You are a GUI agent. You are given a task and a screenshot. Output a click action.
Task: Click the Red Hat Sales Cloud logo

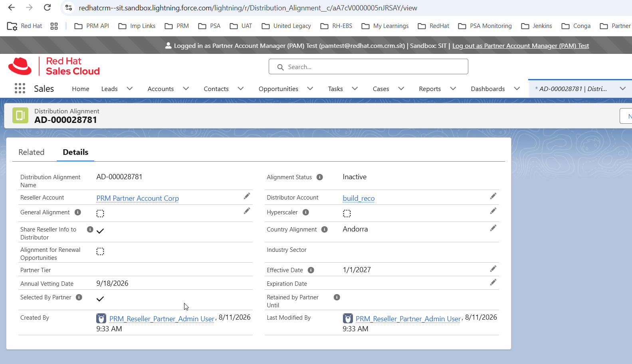click(54, 66)
